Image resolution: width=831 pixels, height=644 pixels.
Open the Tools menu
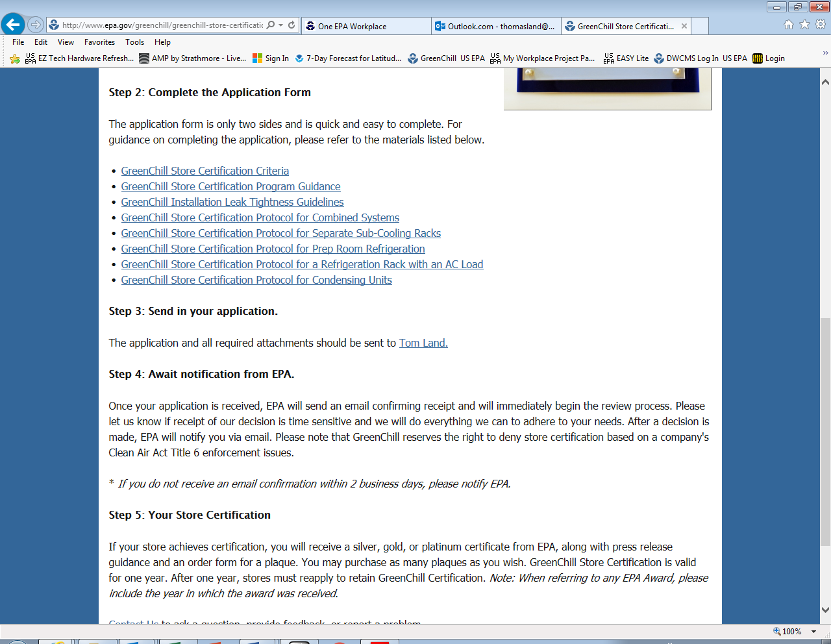coord(135,42)
